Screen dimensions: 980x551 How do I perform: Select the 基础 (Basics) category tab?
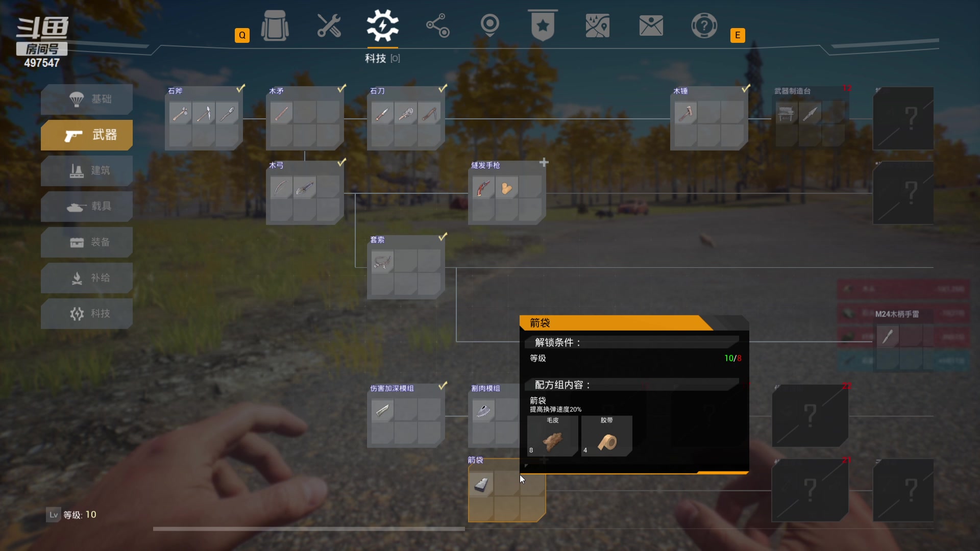pyautogui.click(x=86, y=99)
